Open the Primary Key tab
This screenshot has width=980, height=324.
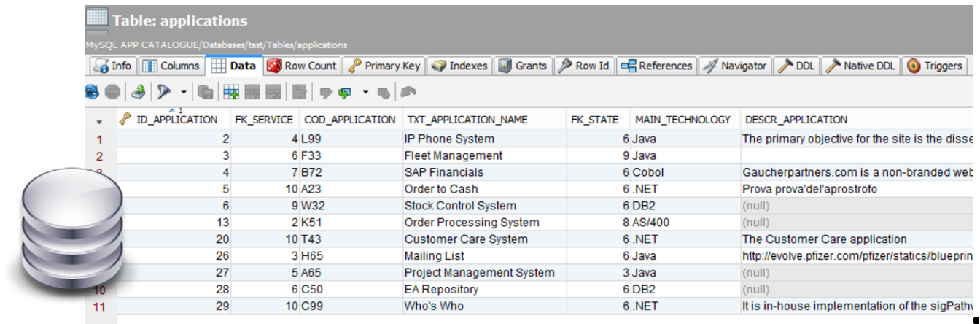(x=384, y=66)
